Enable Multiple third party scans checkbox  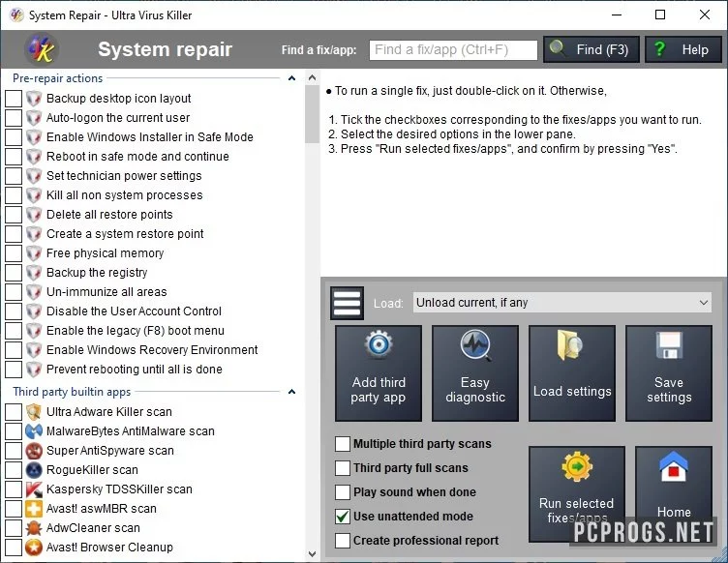point(343,444)
